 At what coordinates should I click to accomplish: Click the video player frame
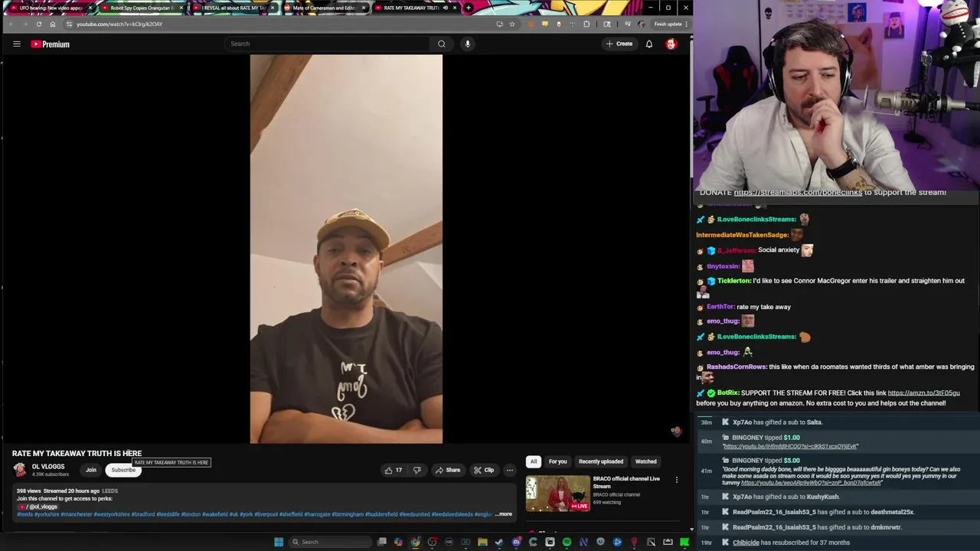pyautogui.click(x=346, y=249)
